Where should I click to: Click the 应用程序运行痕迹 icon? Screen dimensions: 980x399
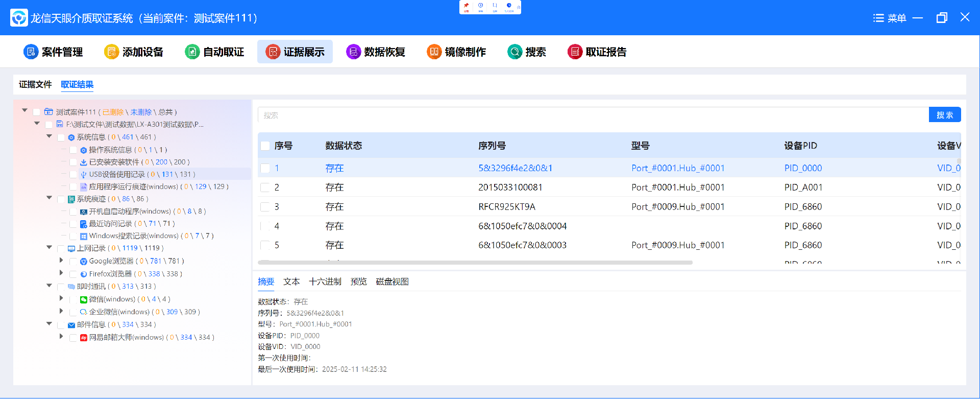click(84, 186)
